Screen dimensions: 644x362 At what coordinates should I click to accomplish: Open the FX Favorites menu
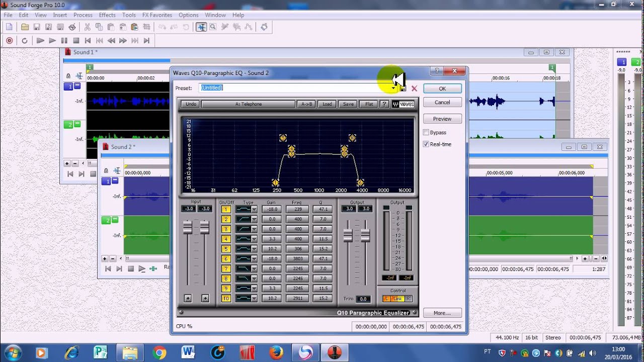pos(157,15)
